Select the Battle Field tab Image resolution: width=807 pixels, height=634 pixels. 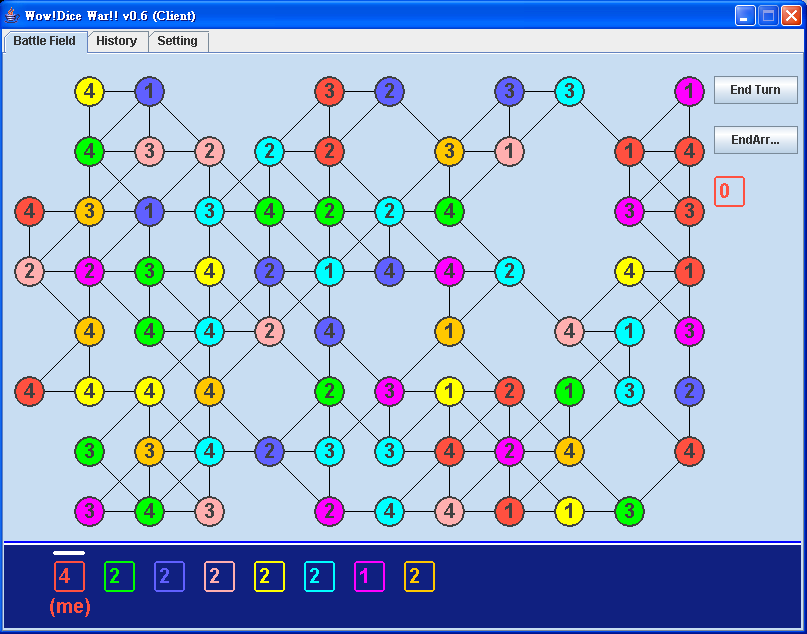tap(45, 41)
